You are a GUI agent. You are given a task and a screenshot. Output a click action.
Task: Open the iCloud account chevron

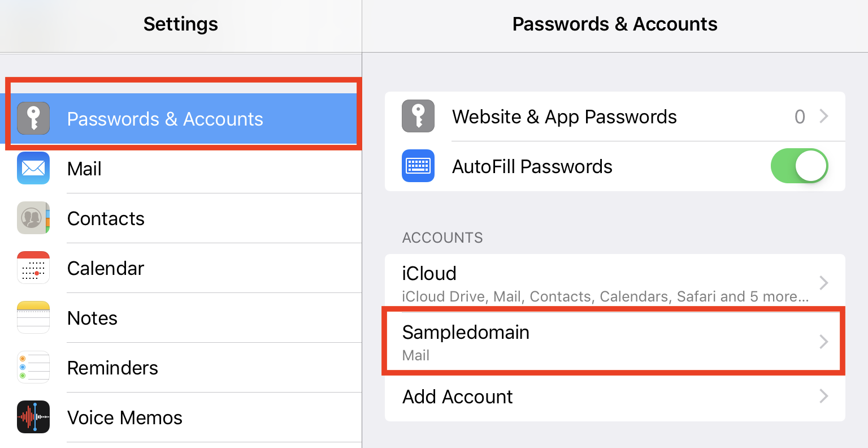coord(824,282)
